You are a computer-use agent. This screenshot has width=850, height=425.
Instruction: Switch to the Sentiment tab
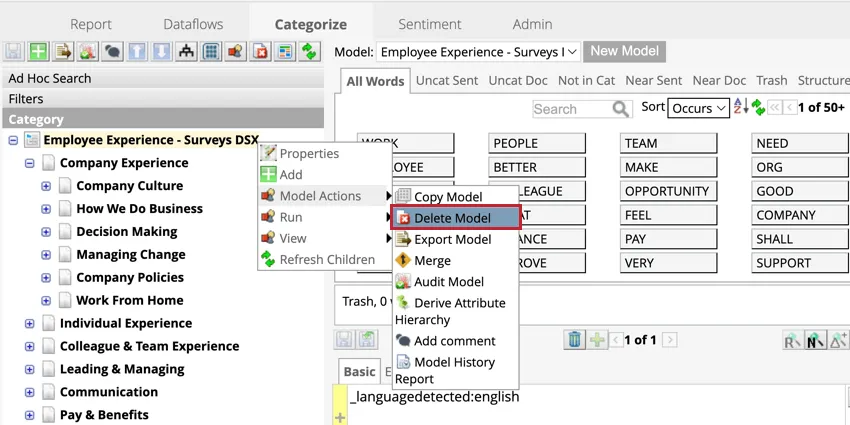(430, 24)
